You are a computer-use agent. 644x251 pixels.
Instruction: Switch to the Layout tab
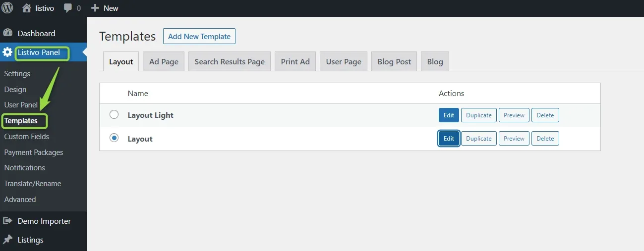(x=121, y=61)
